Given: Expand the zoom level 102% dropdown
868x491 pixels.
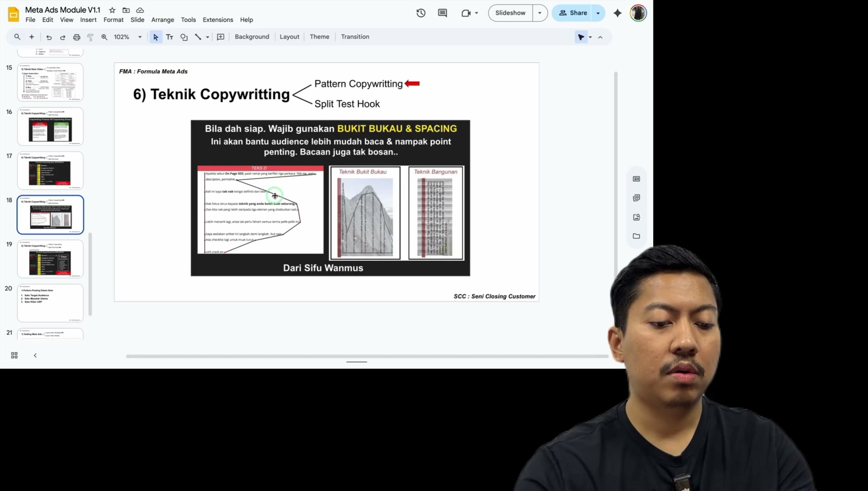Looking at the screenshot, I should tap(140, 37).
